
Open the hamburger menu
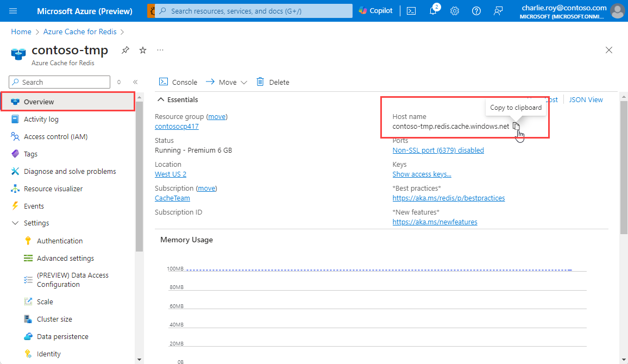coord(12,10)
